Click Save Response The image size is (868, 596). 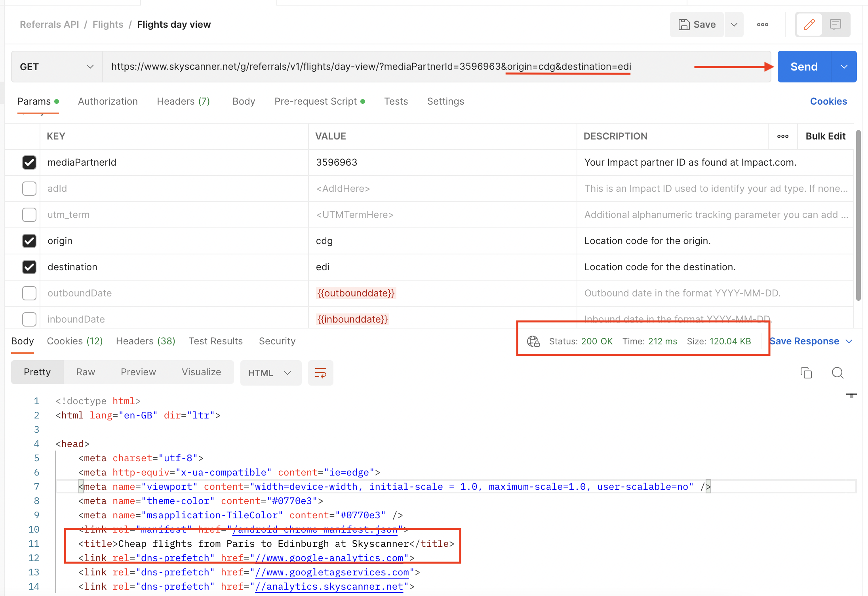pyautogui.click(x=804, y=341)
